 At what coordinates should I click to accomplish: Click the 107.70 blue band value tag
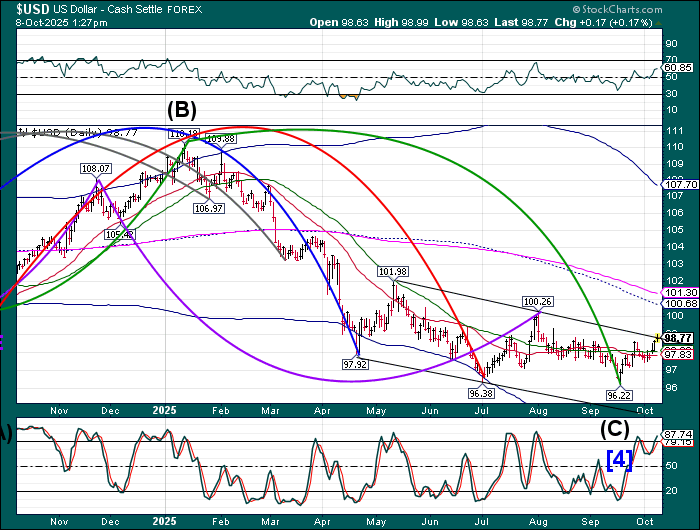(x=678, y=184)
